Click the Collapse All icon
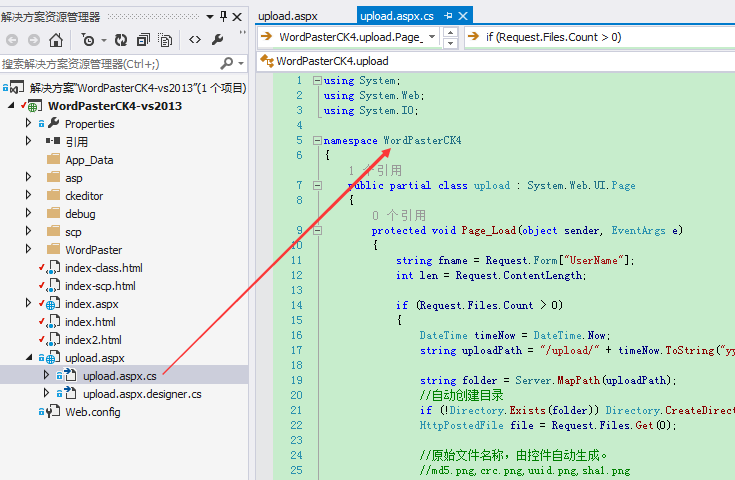The image size is (735, 480). 143,40
